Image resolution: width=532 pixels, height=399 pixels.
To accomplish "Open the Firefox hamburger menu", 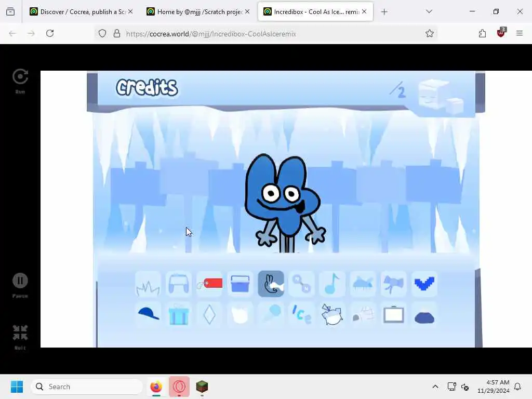I will (519, 34).
